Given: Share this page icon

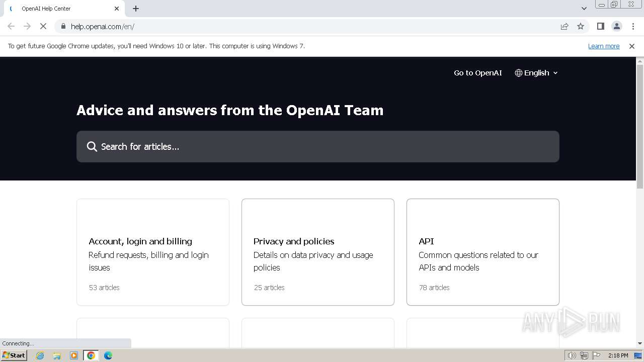Looking at the screenshot, I should coord(565,26).
